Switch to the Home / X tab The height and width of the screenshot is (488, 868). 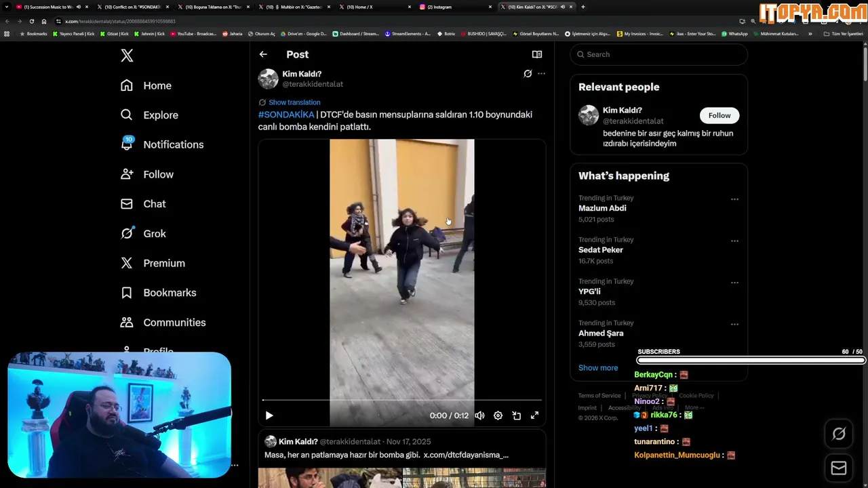click(x=374, y=7)
